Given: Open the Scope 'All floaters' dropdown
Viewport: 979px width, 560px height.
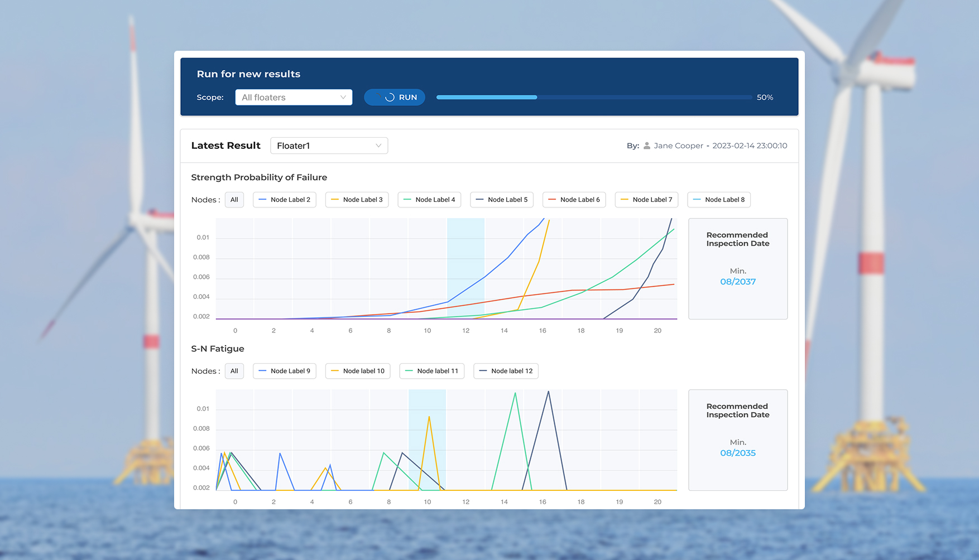Looking at the screenshot, I should coord(293,98).
